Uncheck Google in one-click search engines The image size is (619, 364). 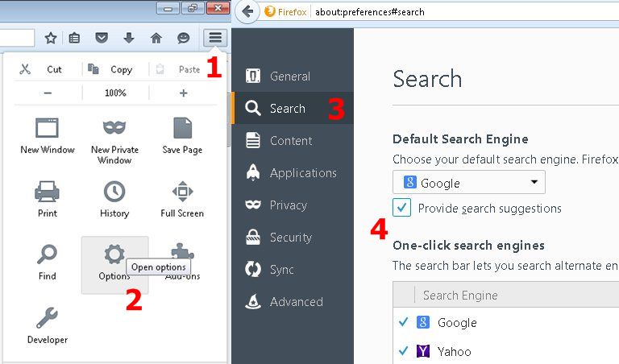click(x=403, y=322)
